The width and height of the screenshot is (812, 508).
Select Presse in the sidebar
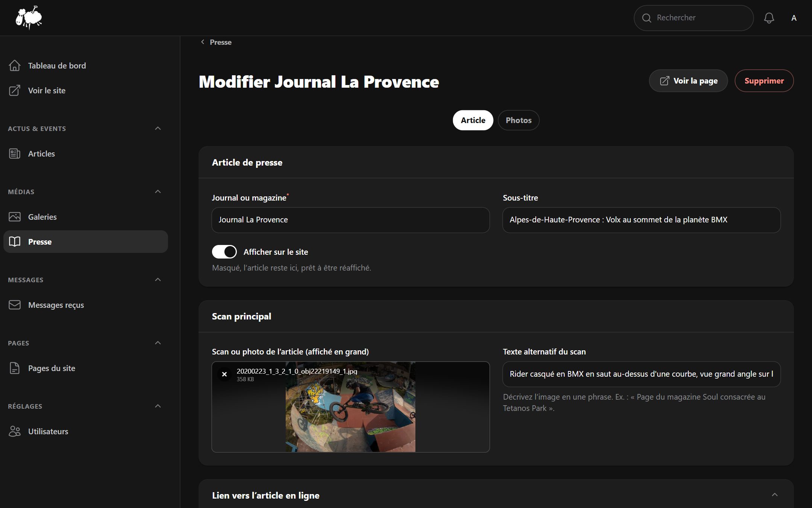coord(86,242)
